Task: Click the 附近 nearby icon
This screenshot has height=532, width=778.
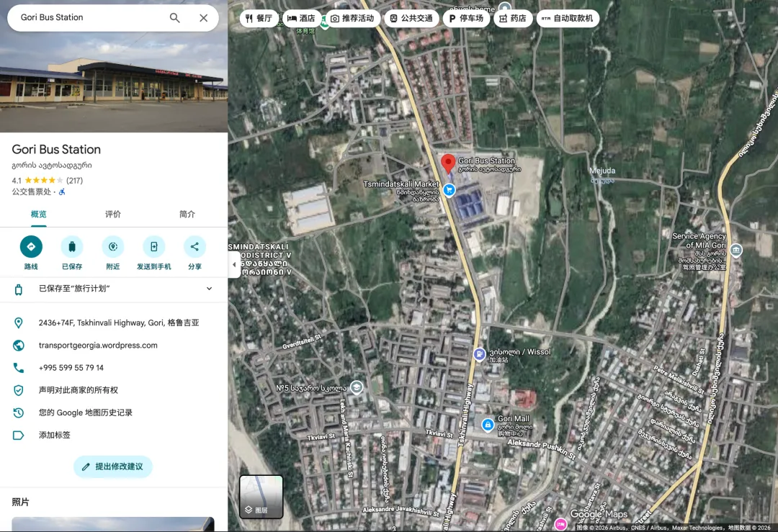Action: [x=113, y=246]
